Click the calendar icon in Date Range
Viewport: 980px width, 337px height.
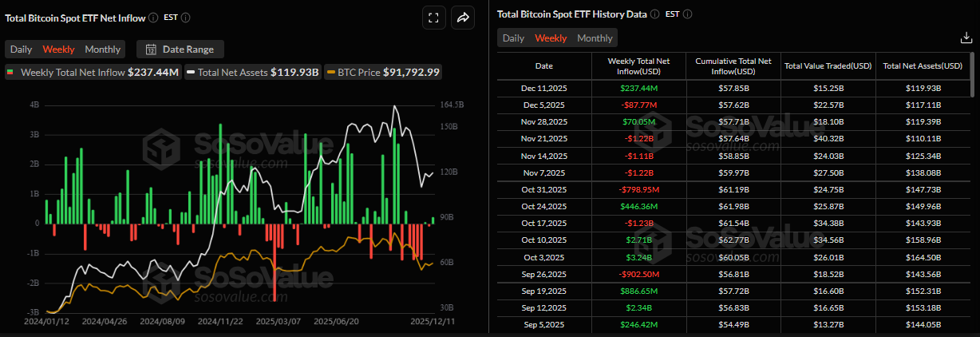click(151, 50)
